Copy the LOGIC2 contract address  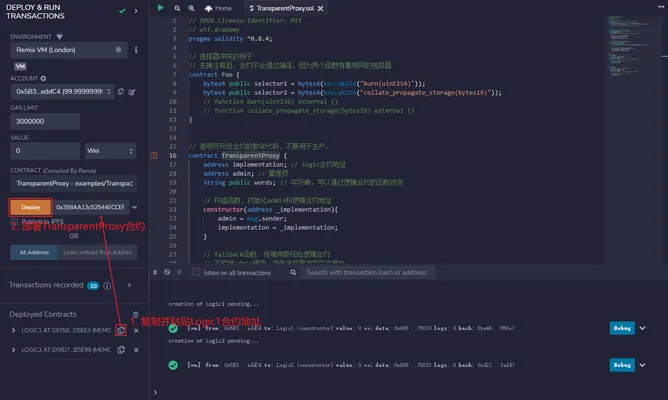[x=121, y=350]
